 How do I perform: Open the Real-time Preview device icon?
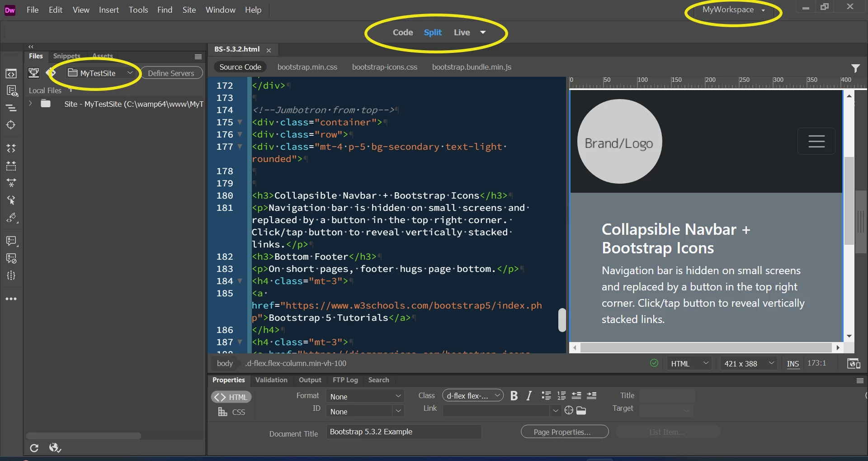[854, 363]
